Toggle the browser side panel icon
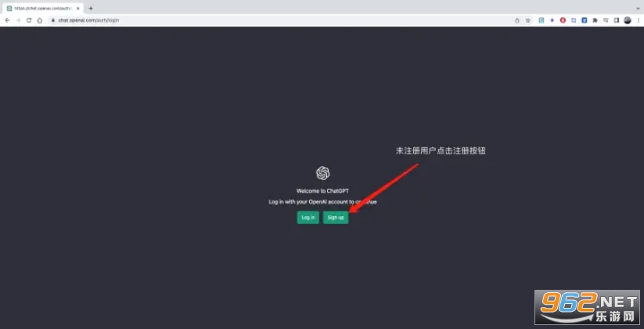The image size is (644, 329). [x=617, y=20]
